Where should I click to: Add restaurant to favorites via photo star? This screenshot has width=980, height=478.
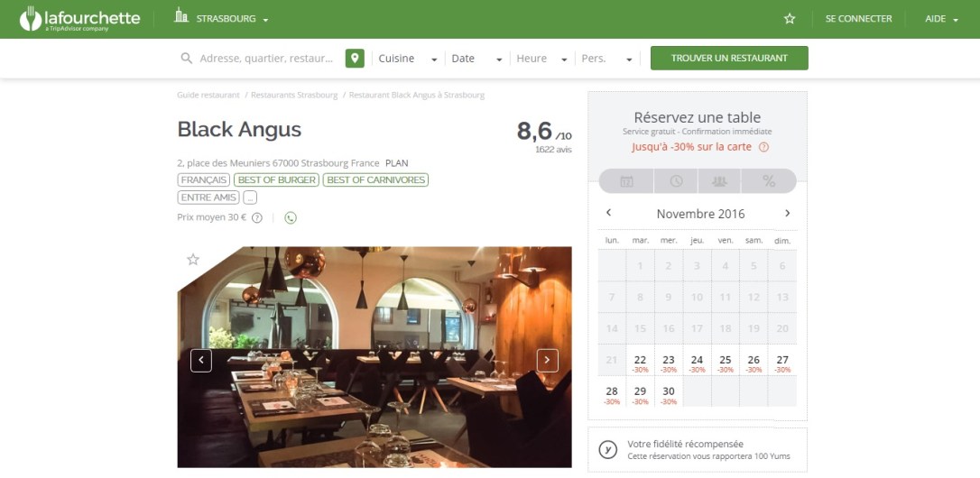193,260
